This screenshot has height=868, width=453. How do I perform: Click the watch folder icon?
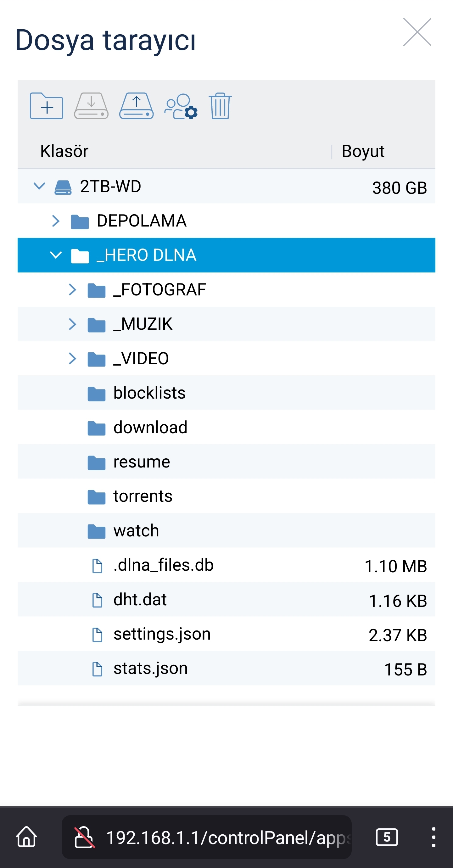click(x=96, y=531)
